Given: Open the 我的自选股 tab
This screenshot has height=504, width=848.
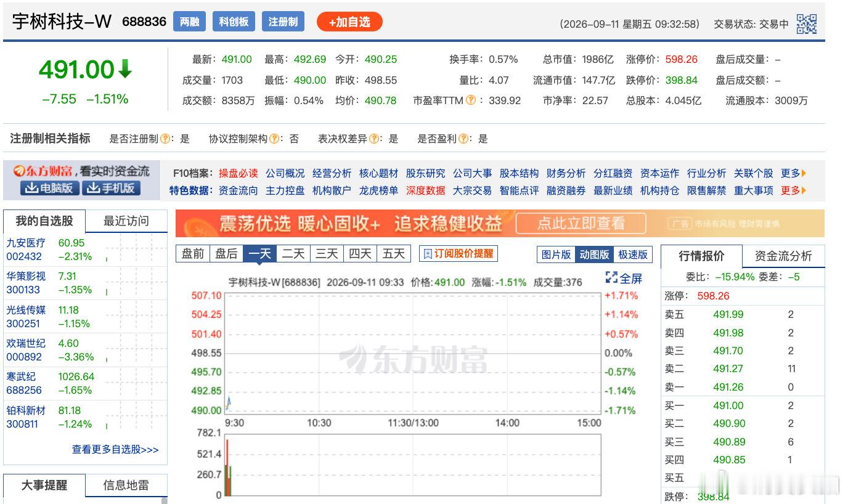Looking at the screenshot, I should pyautogui.click(x=44, y=221).
